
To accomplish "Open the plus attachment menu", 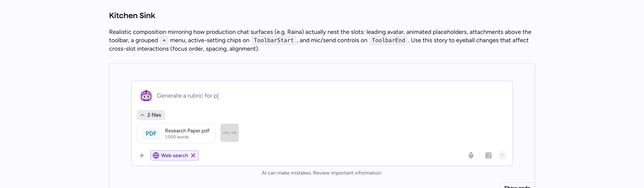I will (142, 155).
